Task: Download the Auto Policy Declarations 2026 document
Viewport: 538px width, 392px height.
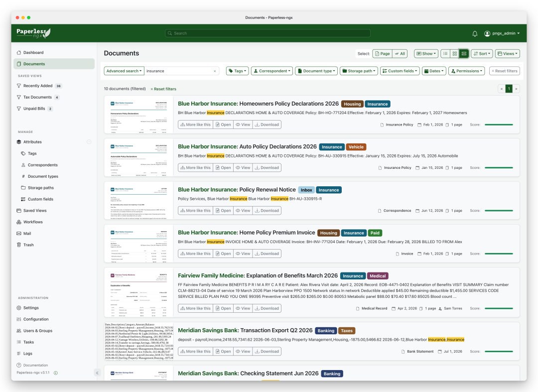Action: (x=267, y=168)
